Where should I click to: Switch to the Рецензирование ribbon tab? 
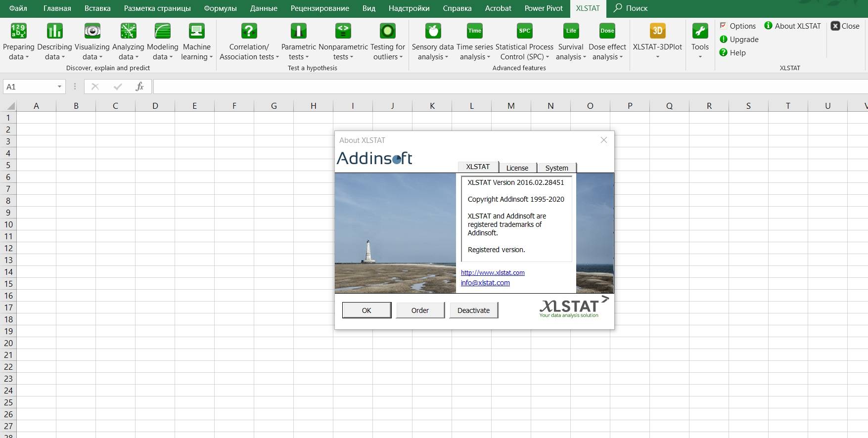coord(320,8)
